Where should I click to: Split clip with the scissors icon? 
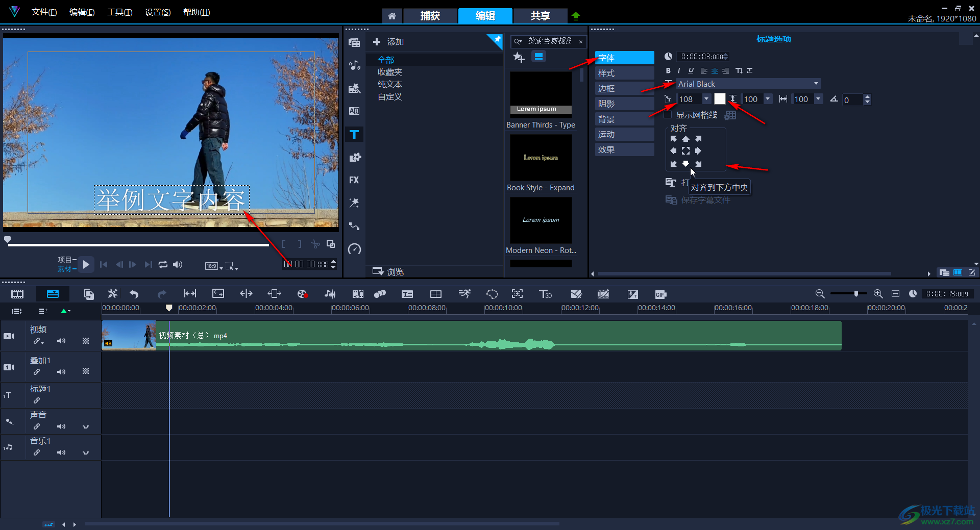point(315,244)
